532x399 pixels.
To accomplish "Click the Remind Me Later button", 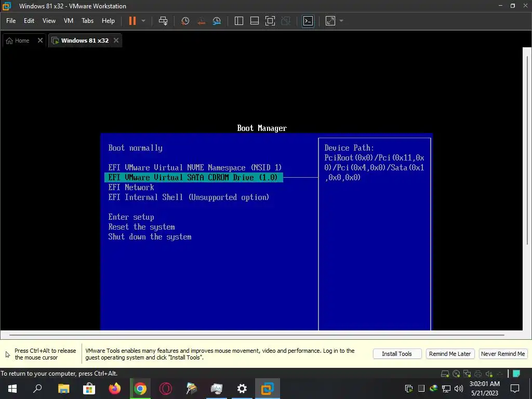I will pos(450,354).
